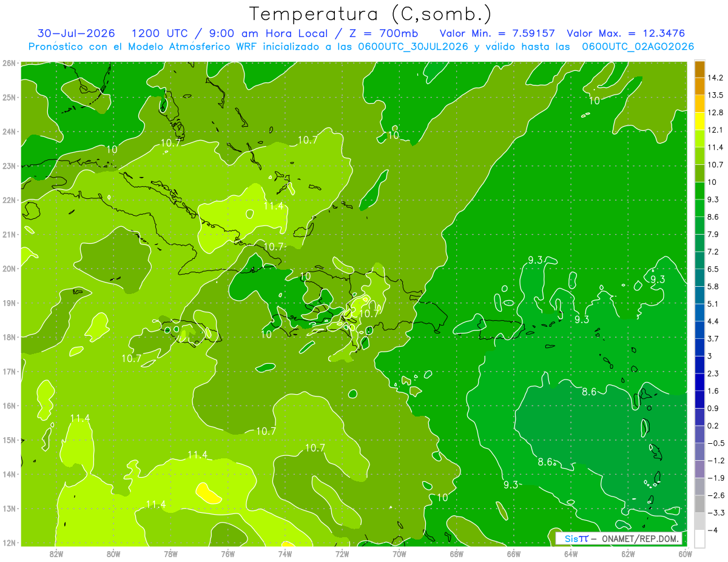Click the bright yellow maximum-temperature patch on the map
This screenshot has width=728, height=562.
click(x=209, y=493)
